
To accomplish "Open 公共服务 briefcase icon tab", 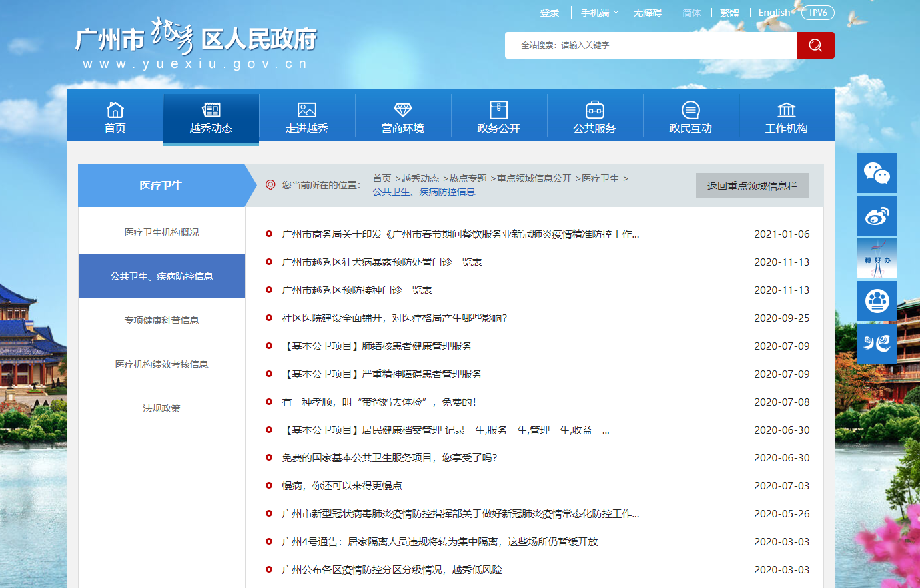I will tap(595, 117).
